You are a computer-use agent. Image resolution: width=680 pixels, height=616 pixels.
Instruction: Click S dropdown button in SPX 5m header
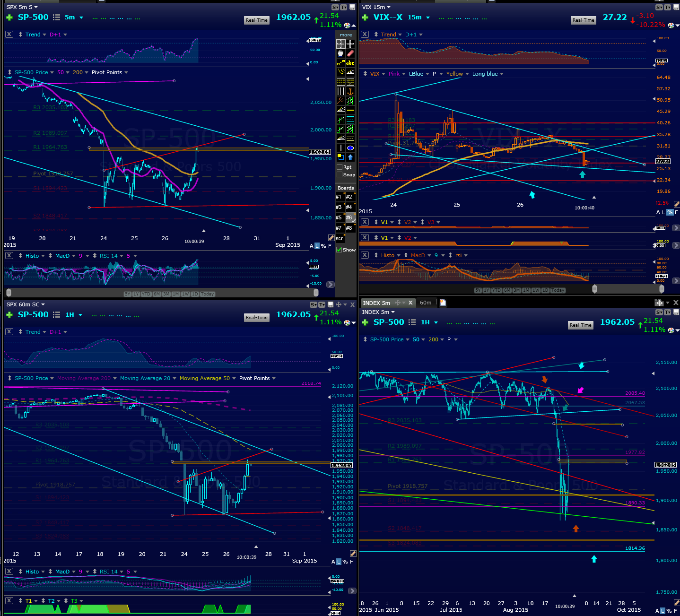336,7
